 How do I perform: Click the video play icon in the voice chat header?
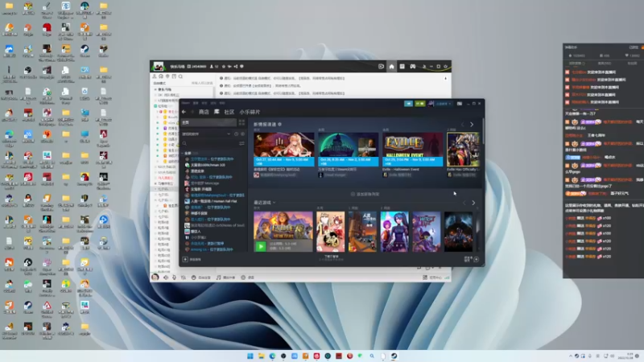pyautogui.click(x=381, y=67)
